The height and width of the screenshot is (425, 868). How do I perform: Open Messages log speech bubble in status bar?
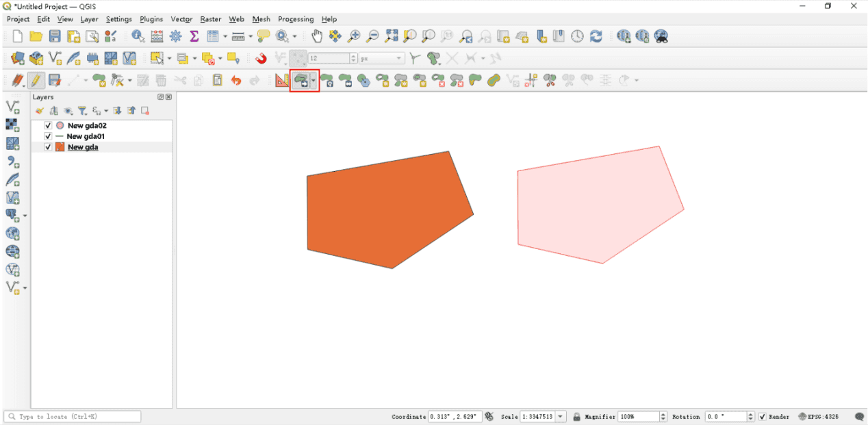pyautogui.click(x=859, y=417)
